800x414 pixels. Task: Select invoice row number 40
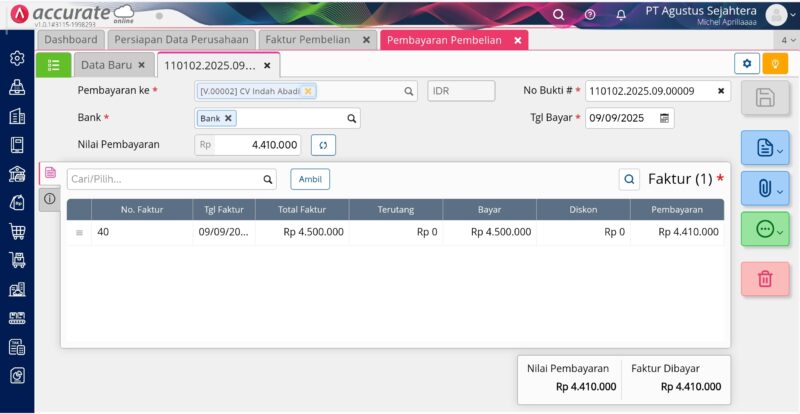(x=140, y=232)
